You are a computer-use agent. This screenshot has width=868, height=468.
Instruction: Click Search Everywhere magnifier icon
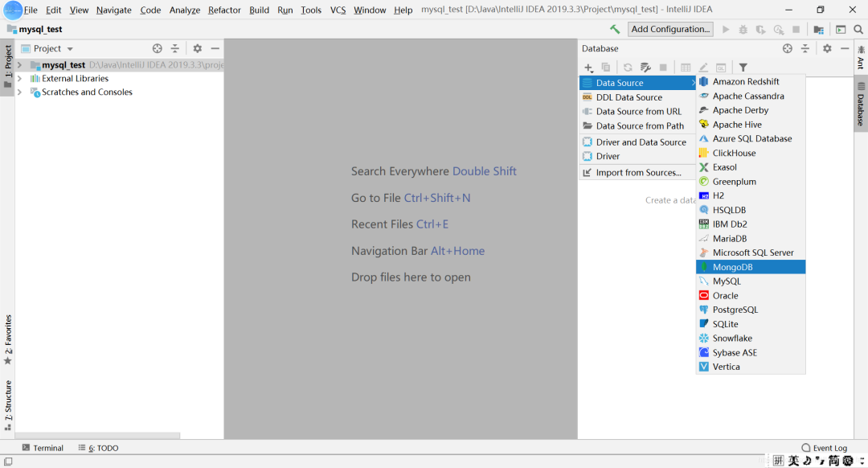click(x=858, y=30)
